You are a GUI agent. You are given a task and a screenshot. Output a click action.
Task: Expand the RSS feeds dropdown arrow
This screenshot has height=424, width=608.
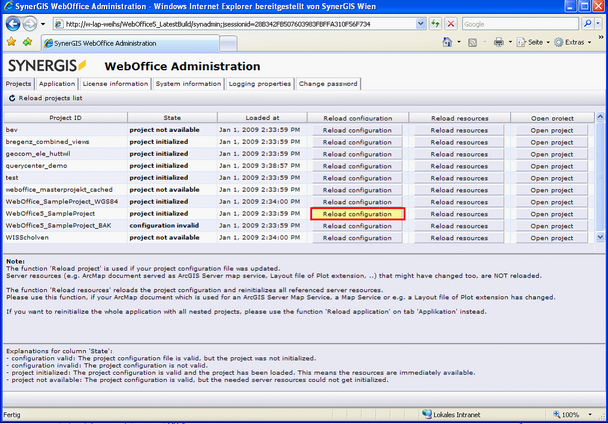pos(484,42)
